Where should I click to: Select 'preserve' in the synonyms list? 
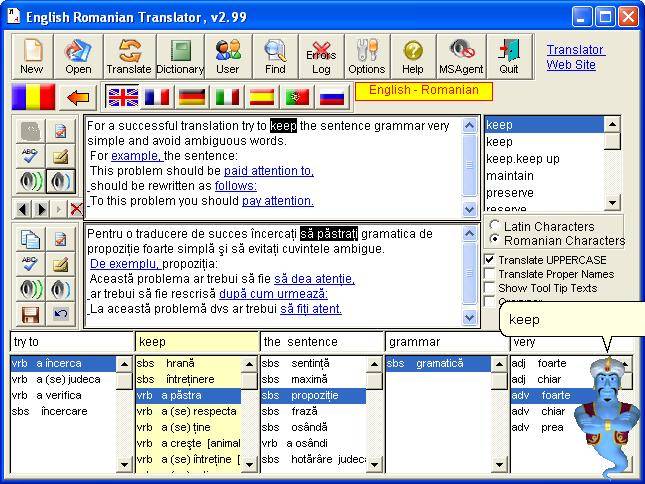(544, 193)
